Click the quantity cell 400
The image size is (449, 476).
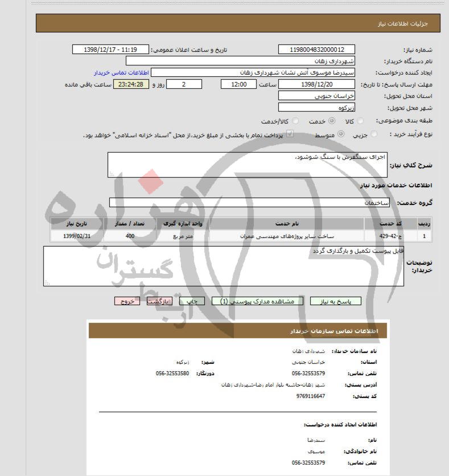130,236
